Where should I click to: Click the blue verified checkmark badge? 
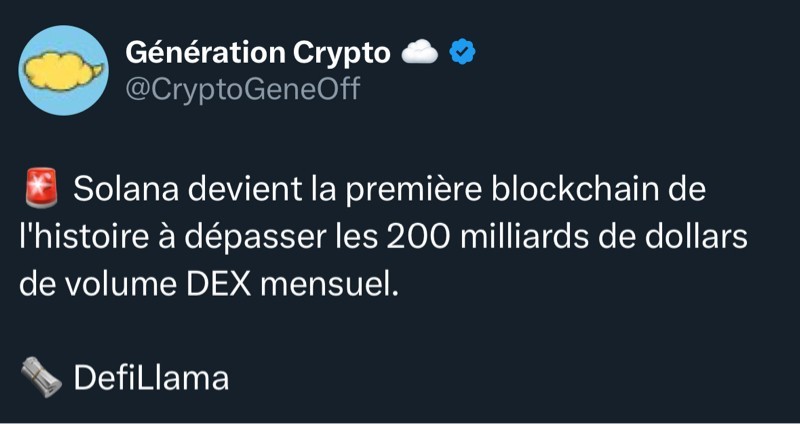[461, 52]
